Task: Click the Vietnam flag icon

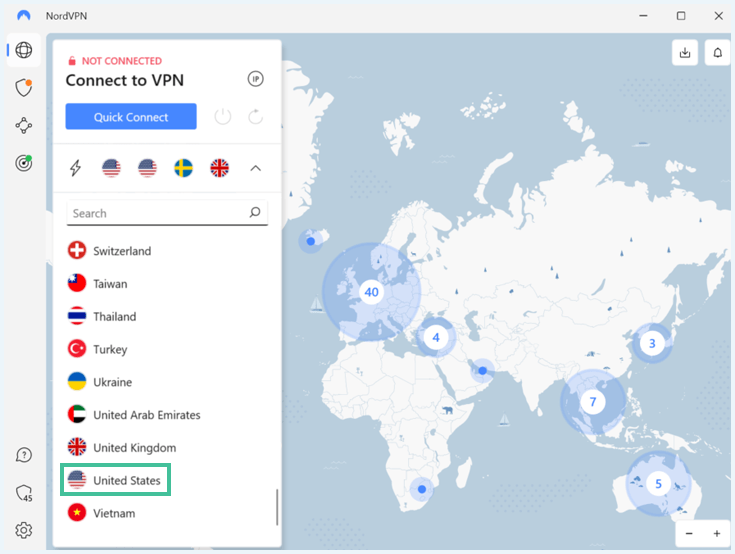Action: point(77,513)
